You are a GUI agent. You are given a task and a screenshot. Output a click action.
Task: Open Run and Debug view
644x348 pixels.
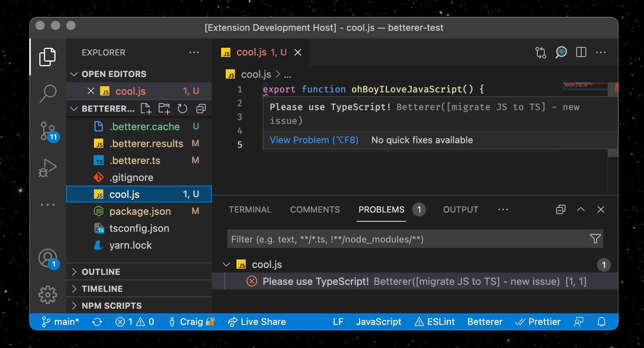[x=48, y=168]
